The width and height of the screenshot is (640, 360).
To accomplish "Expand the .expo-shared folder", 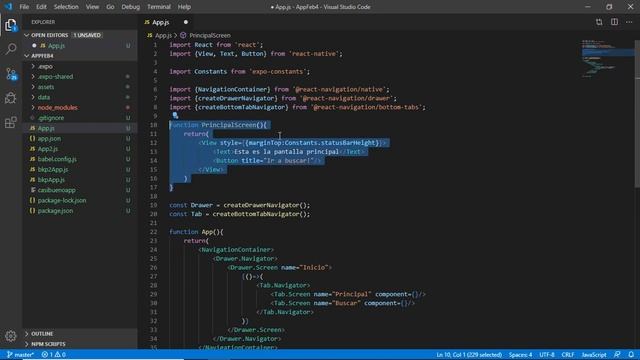I will click(80, 76).
